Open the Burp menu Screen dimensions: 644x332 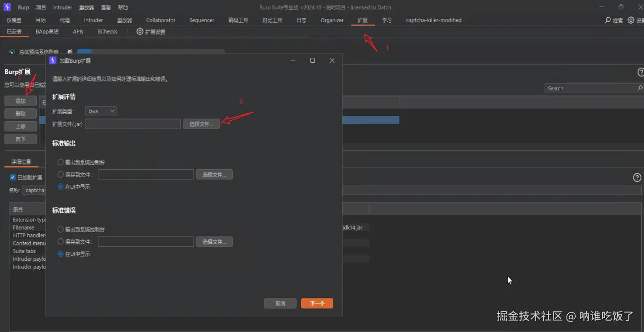point(23,8)
